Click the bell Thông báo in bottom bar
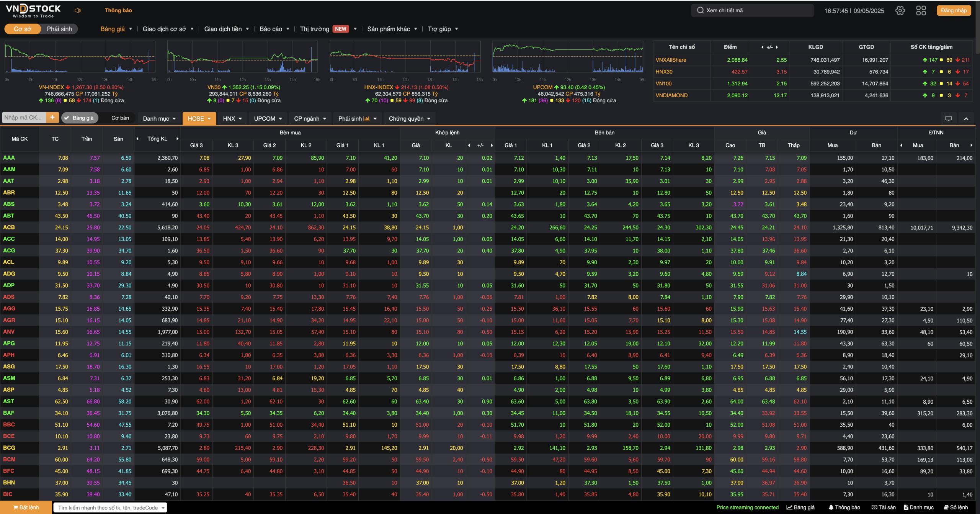 tap(844, 507)
